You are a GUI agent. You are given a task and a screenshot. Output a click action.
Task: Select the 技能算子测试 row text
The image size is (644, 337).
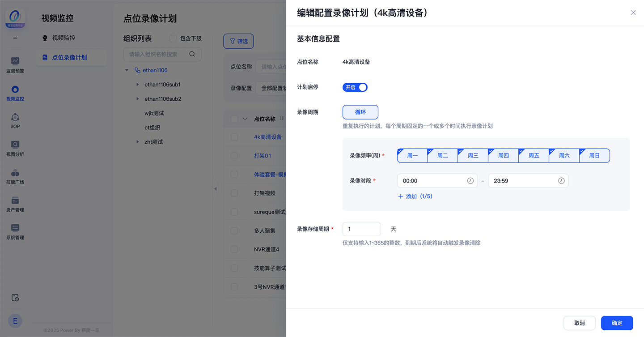point(270,268)
